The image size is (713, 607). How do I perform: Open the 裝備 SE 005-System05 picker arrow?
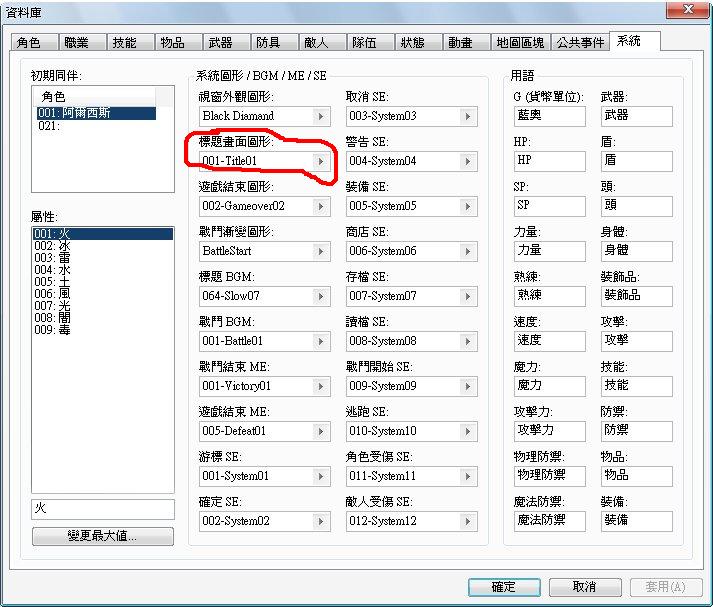click(x=468, y=206)
